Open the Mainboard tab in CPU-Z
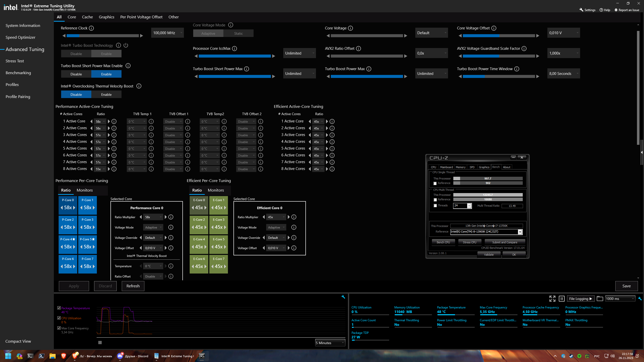 [x=446, y=167]
